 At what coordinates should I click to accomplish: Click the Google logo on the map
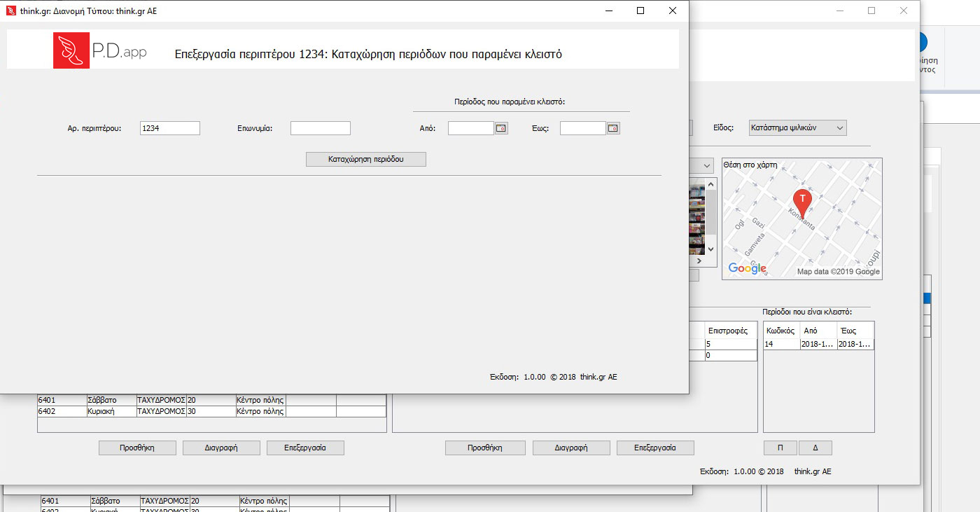747,268
